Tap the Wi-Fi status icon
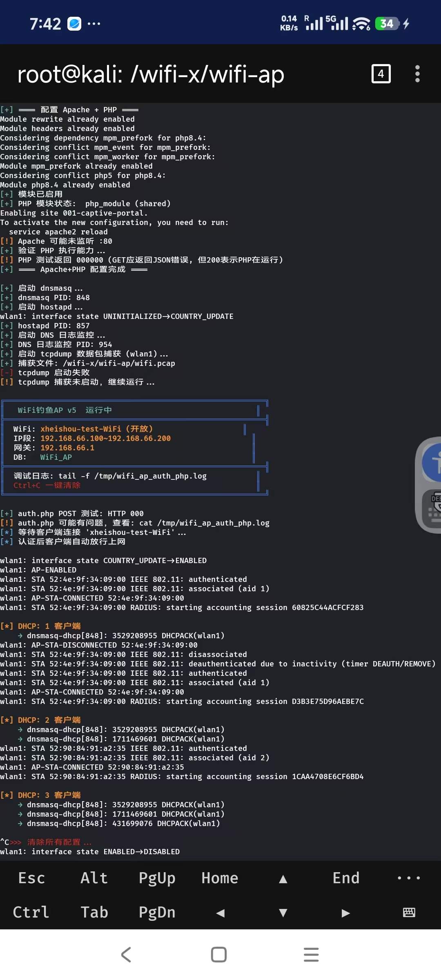 (x=361, y=24)
